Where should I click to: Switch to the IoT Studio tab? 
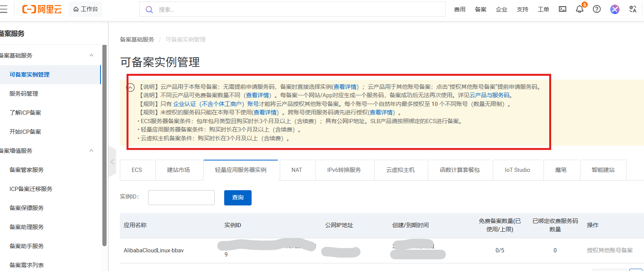click(x=518, y=170)
